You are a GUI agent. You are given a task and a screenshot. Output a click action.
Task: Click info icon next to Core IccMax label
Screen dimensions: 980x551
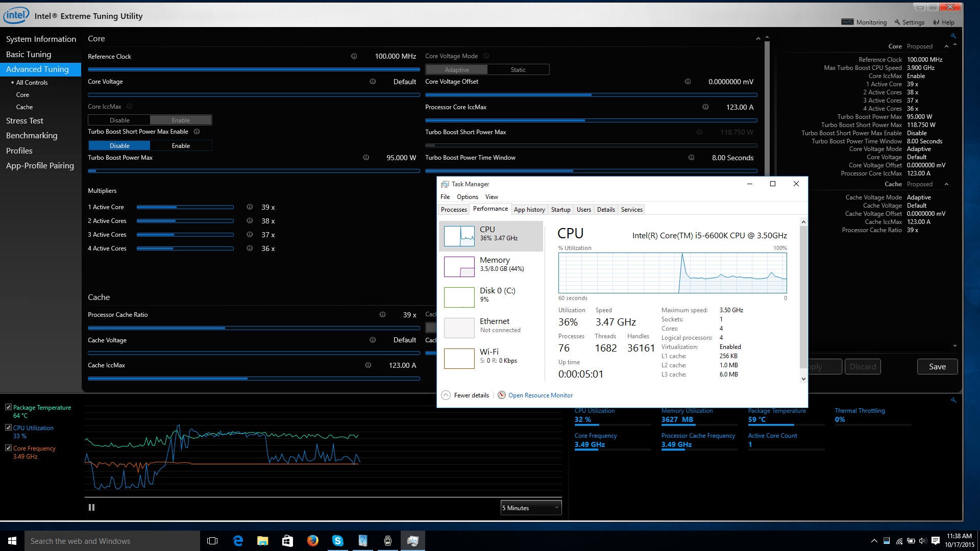click(130, 107)
